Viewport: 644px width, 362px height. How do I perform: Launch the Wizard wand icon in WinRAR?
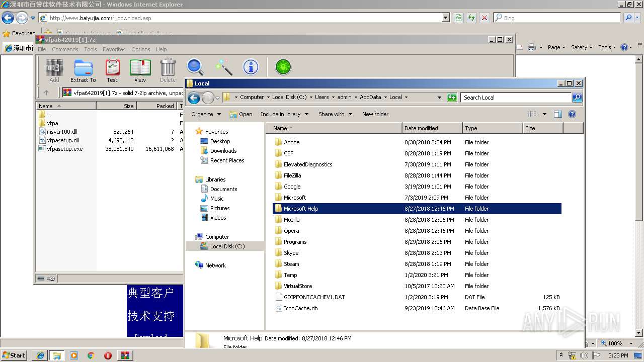click(223, 67)
